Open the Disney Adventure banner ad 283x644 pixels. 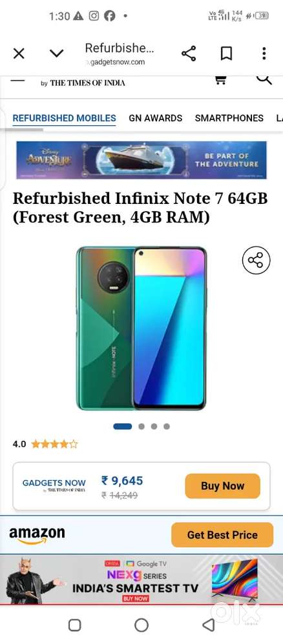pos(141,160)
